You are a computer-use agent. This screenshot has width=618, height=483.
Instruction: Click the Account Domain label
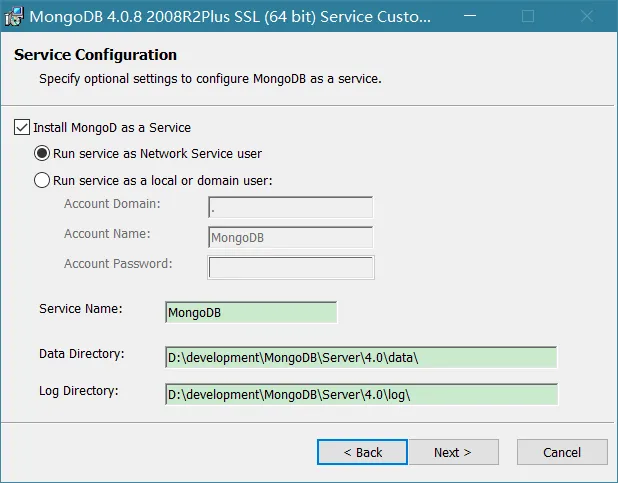click(112, 204)
